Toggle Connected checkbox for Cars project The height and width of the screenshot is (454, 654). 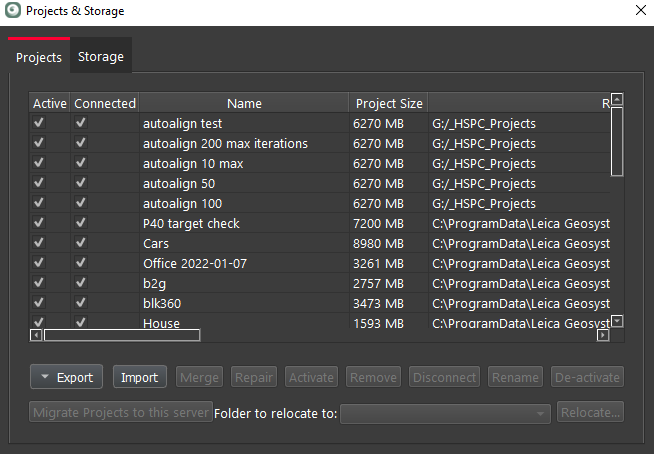[x=81, y=243]
